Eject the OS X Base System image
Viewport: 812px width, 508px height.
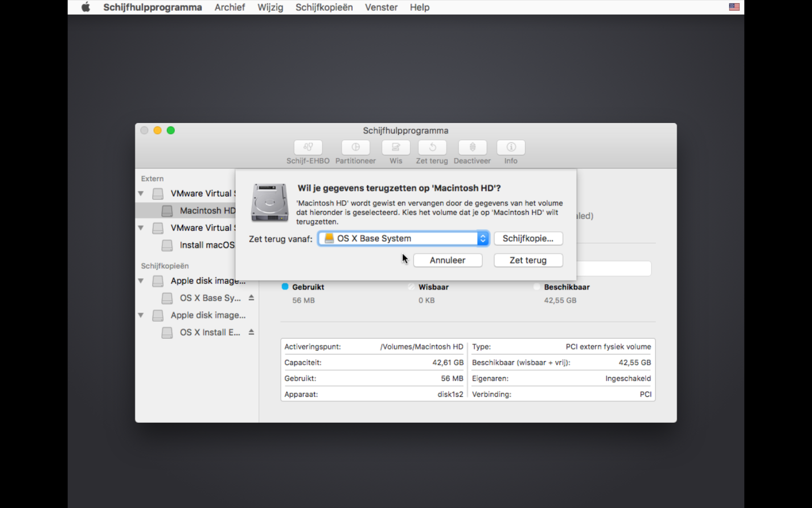(251, 298)
